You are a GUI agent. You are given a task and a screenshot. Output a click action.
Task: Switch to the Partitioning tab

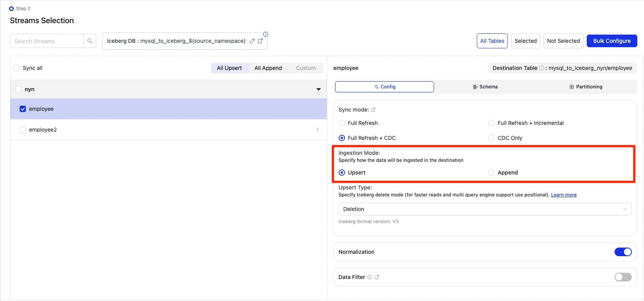pos(586,87)
